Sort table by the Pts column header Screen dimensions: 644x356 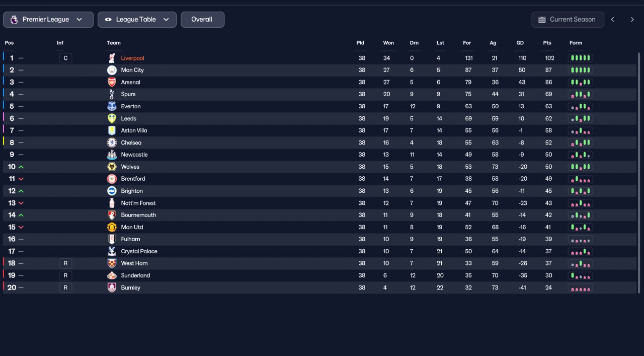point(547,43)
